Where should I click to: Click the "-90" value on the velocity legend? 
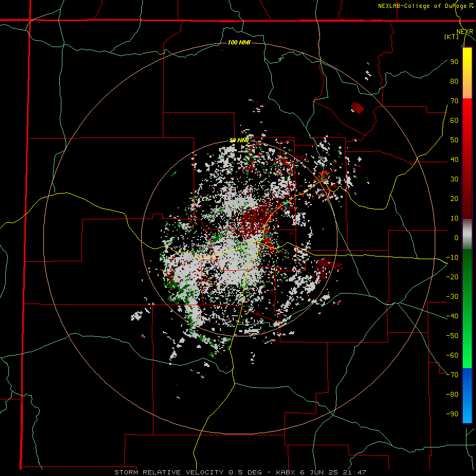pyautogui.click(x=452, y=414)
